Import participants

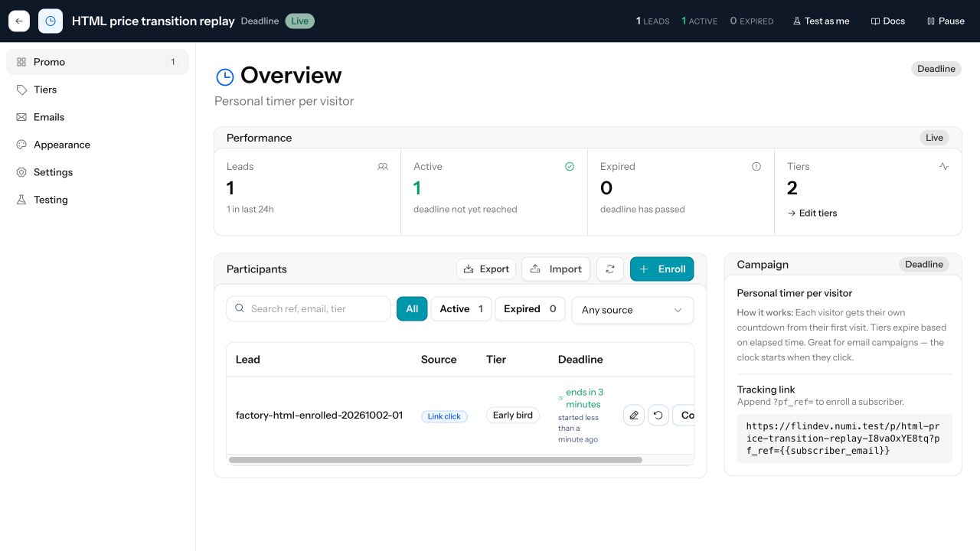tap(556, 269)
